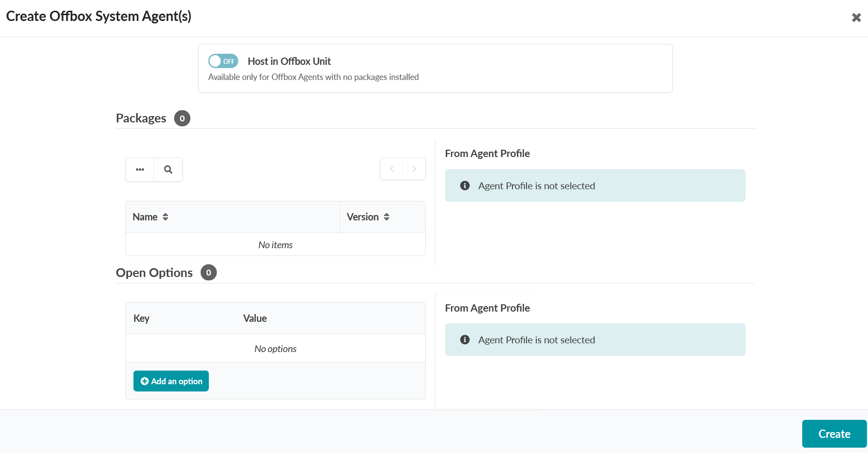Viewport: 868px width, 453px height.
Task: Toggle the Host in Offbox Unit switch
Action: (x=223, y=61)
